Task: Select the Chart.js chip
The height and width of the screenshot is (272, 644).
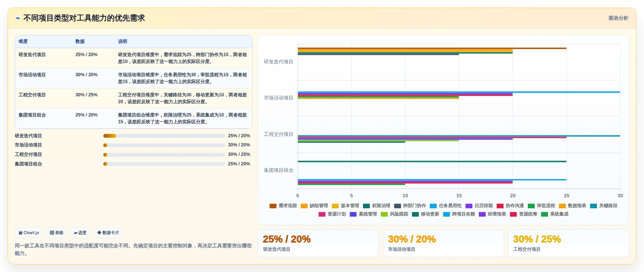Action: [29, 233]
